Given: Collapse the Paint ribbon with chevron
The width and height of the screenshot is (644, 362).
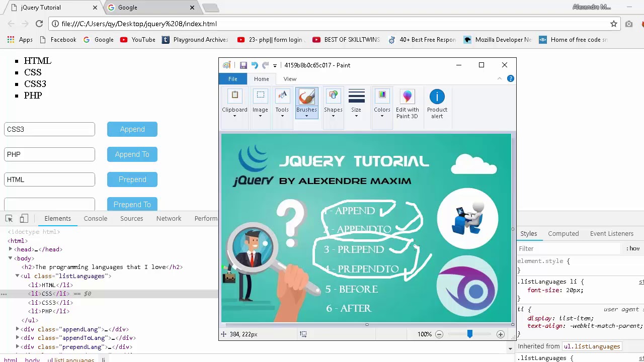Looking at the screenshot, I should click(x=500, y=78).
